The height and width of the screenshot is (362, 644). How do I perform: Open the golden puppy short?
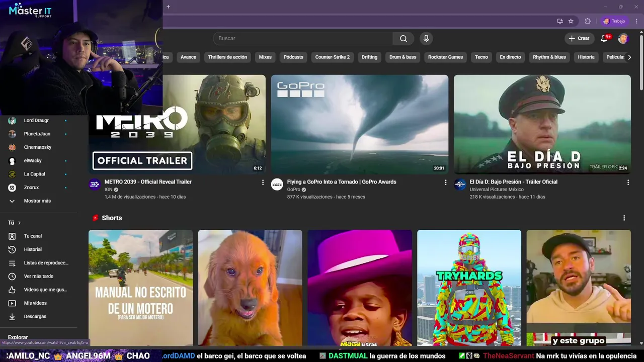pyautogui.click(x=250, y=288)
